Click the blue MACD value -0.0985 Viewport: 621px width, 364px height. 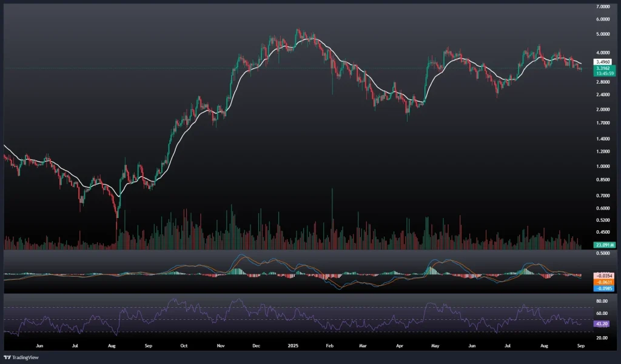point(604,289)
